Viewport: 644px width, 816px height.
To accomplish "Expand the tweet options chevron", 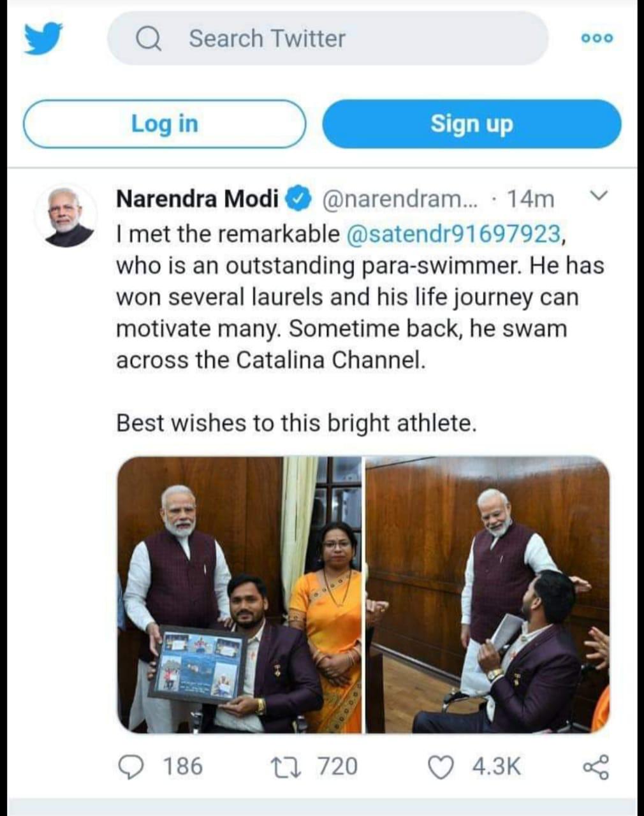I will coord(598,196).
